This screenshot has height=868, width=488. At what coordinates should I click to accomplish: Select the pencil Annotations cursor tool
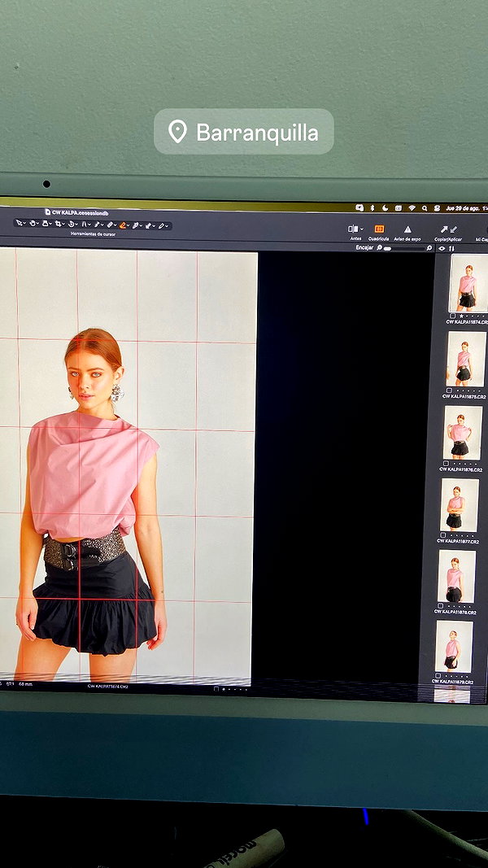click(x=161, y=225)
